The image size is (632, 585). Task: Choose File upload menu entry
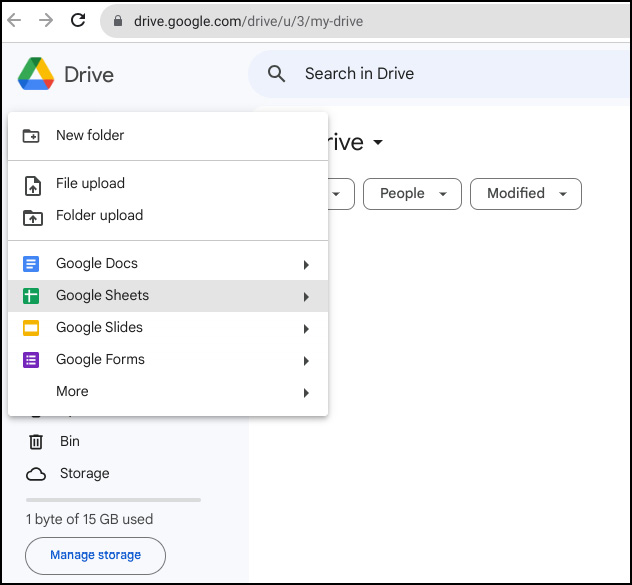coord(168,184)
